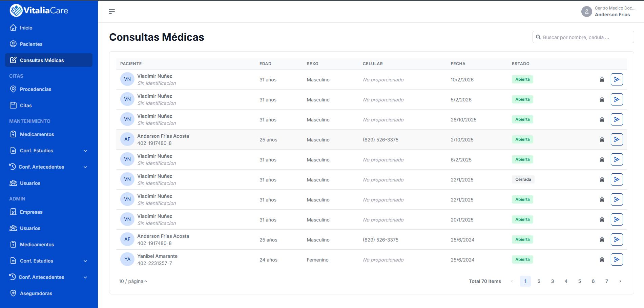Delete the consultation dated 6/2/2025
This screenshot has width=644, height=308.
coord(602,159)
